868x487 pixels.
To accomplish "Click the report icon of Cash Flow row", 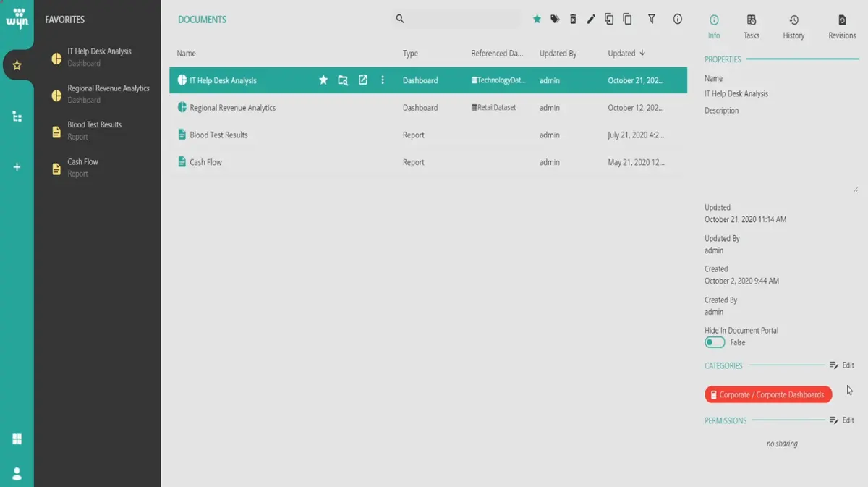I will tap(182, 162).
